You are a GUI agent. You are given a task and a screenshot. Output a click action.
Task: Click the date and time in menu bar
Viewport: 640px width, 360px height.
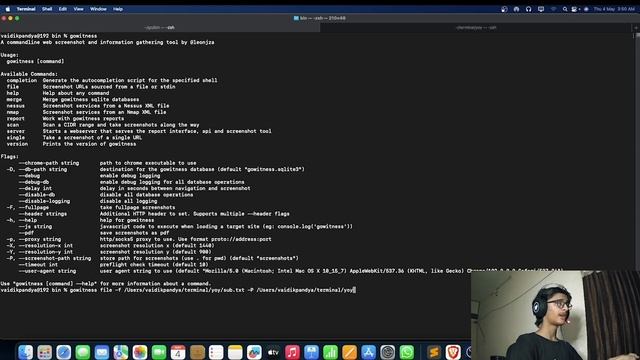(x=614, y=9)
